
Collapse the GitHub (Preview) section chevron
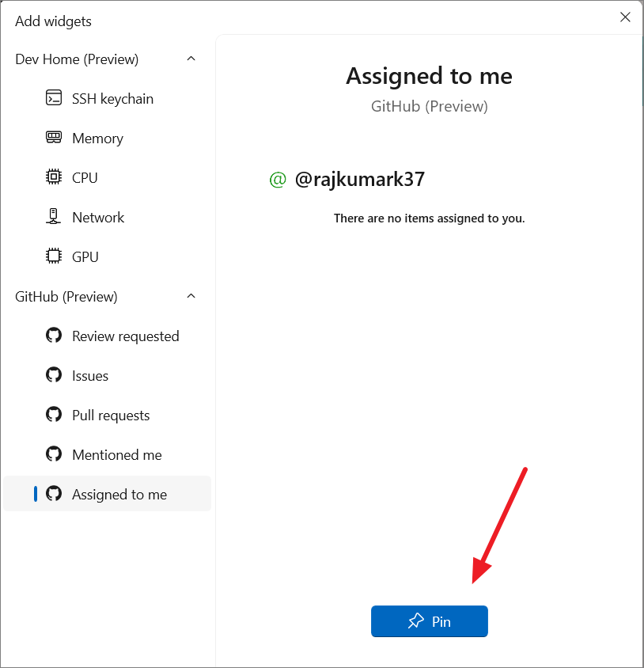(x=191, y=296)
